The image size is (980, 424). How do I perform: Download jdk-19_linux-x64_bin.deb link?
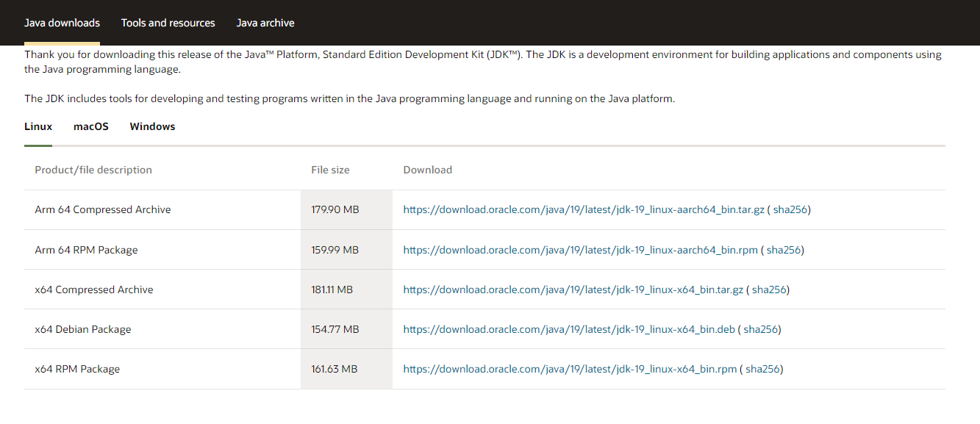569,329
